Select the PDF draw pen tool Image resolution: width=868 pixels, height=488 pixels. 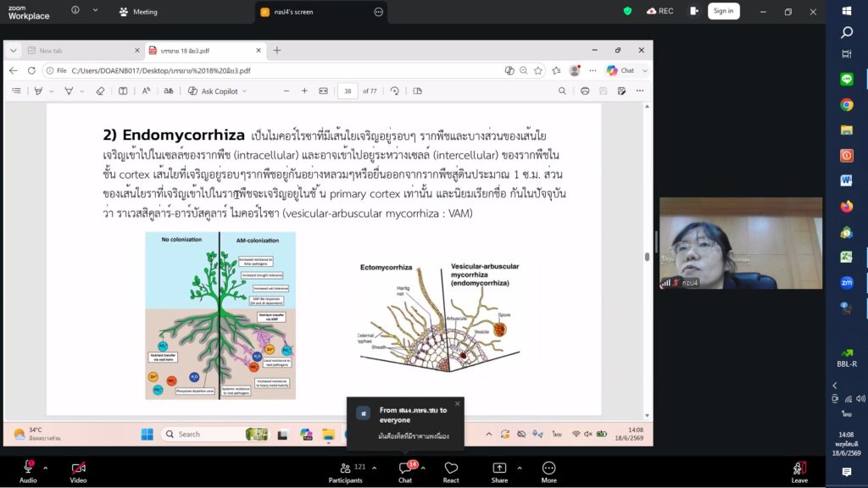click(69, 91)
